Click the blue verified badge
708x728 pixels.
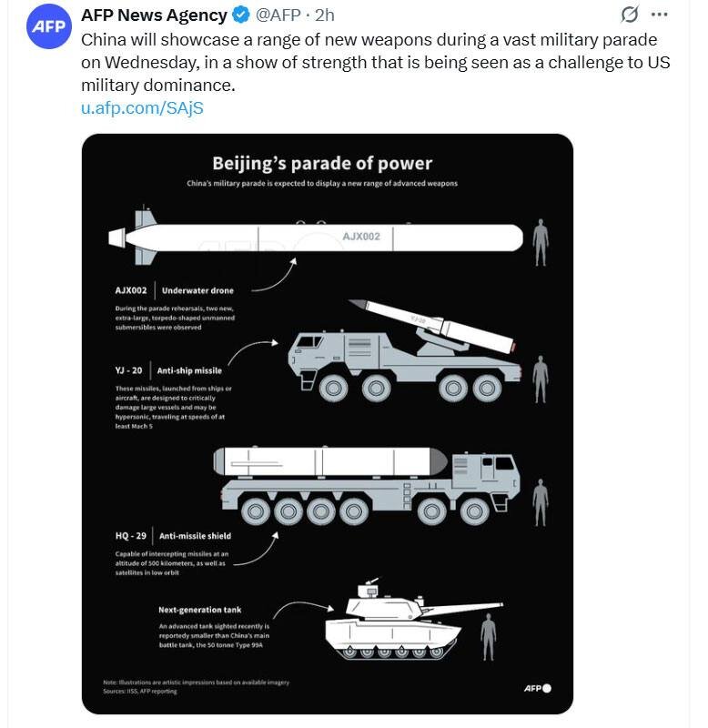[x=240, y=15]
